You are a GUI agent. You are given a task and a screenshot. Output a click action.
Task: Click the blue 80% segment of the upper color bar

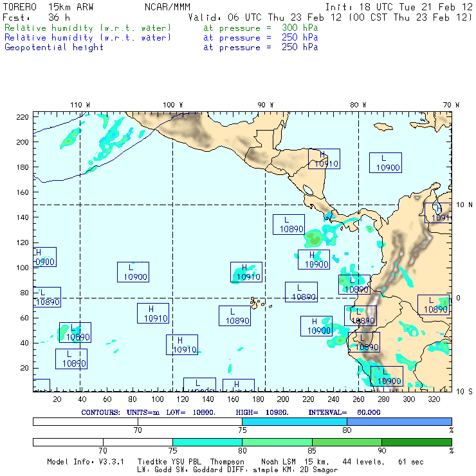(x=399, y=421)
